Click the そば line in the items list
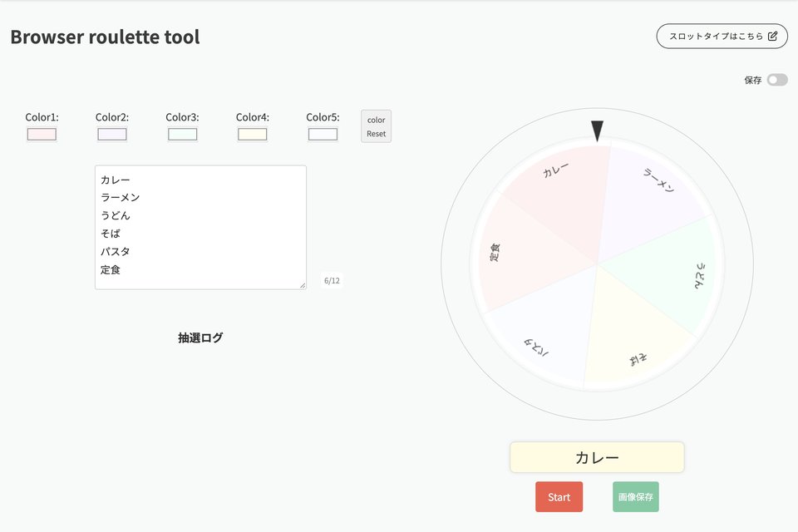798x532 pixels. (x=111, y=234)
